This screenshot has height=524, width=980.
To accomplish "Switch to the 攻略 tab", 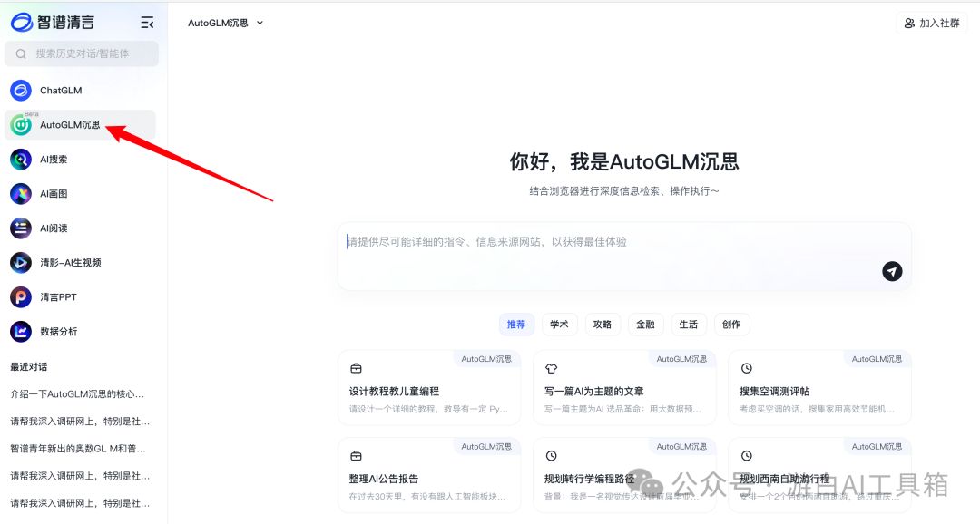I will 603,325.
